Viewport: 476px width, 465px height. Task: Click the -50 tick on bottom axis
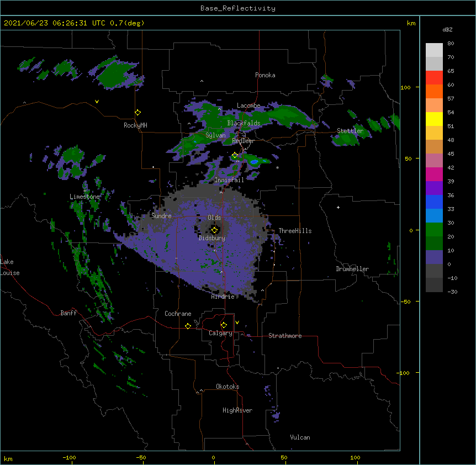[141, 457]
